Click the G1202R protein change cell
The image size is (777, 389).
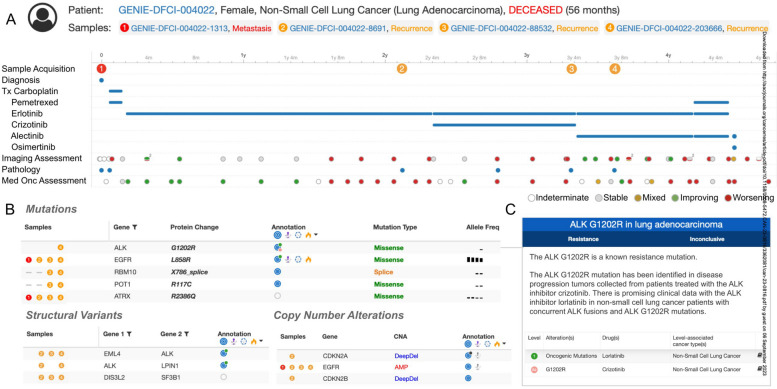pos(183,247)
